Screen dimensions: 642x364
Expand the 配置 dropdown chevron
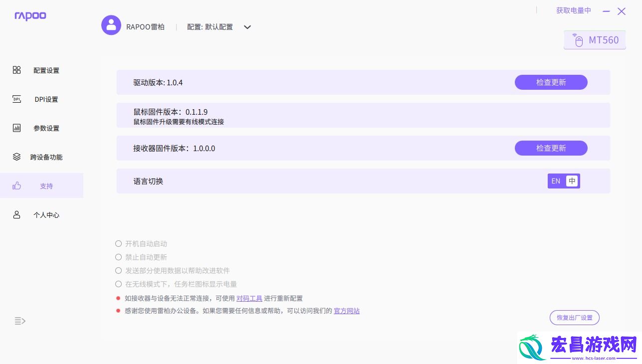tap(247, 27)
